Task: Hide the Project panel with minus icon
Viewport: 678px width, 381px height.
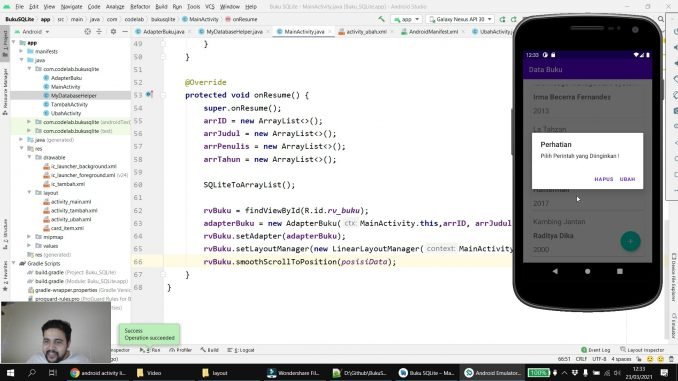Action: tap(125, 32)
